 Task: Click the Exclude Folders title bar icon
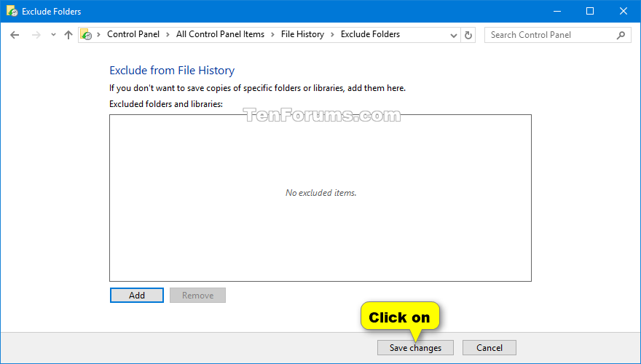click(x=12, y=11)
